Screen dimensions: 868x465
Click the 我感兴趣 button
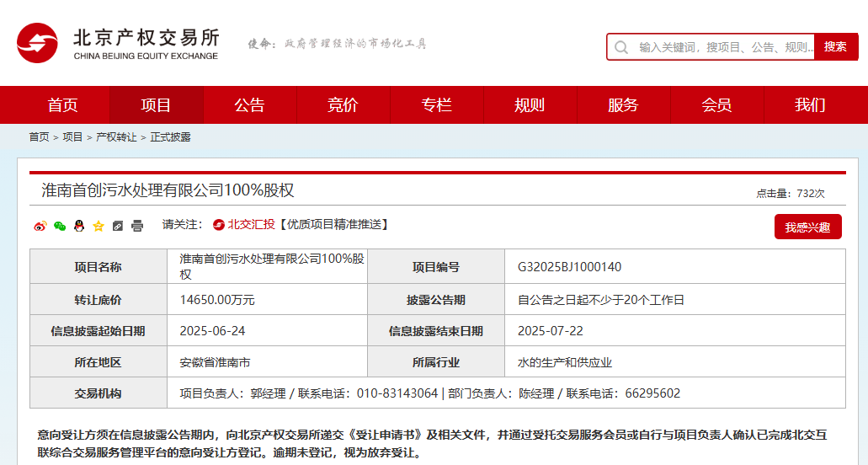point(807,227)
